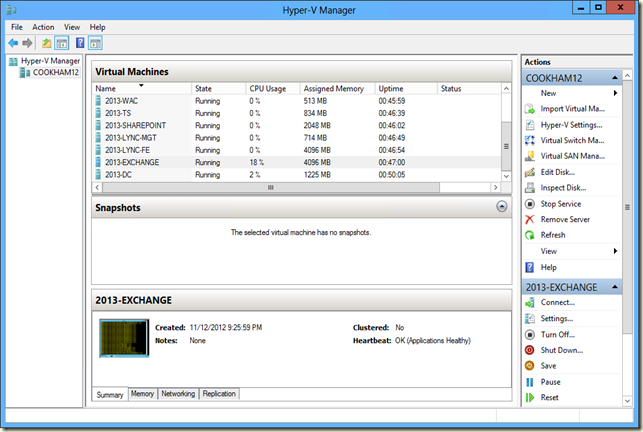Click the Back arrow in the toolbar
The image size is (643, 432).
pos(13,43)
